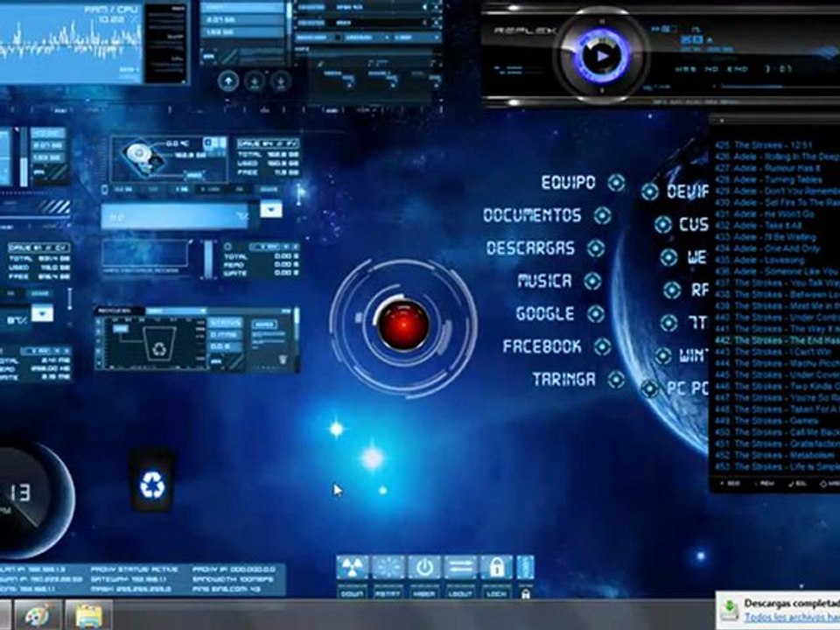Expand the small dropdown arrow beside BTX label
This screenshot has height=630, width=840.
point(42,313)
